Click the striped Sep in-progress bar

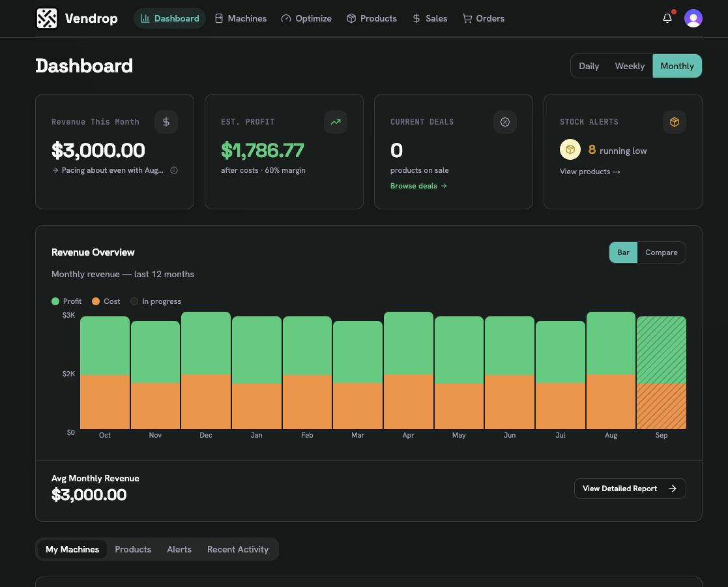[x=661, y=372]
